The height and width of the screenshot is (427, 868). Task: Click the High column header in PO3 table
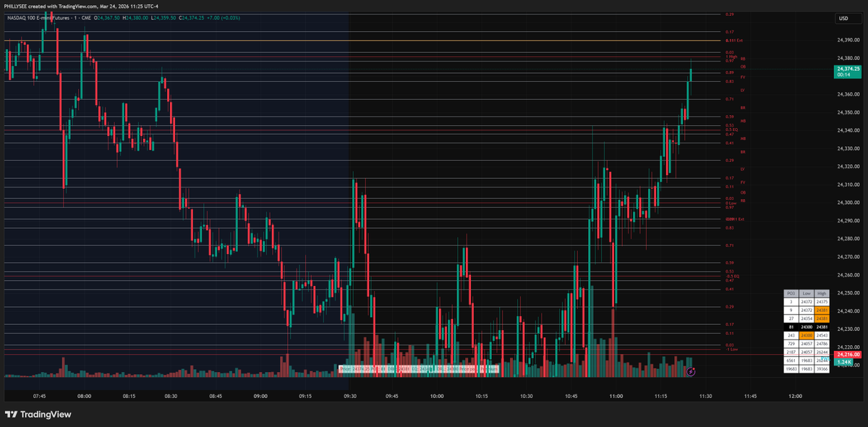tap(821, 293)
